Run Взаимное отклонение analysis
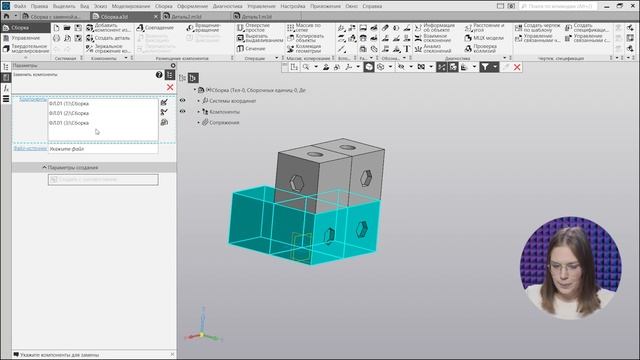Viewport: 640px width, 360px height. (433, 38)
